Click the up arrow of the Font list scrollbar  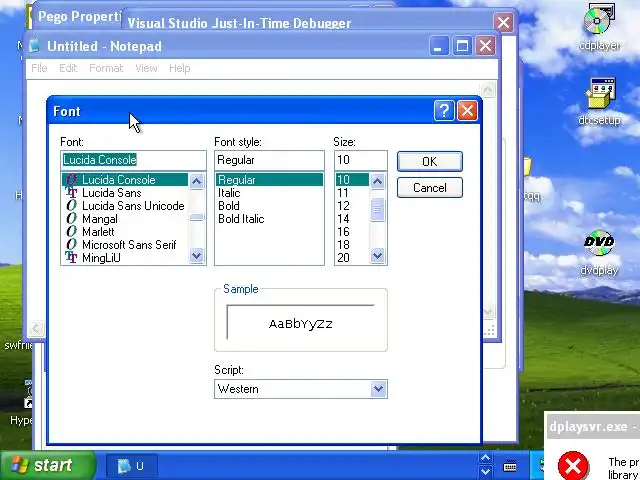click(197, 181)
